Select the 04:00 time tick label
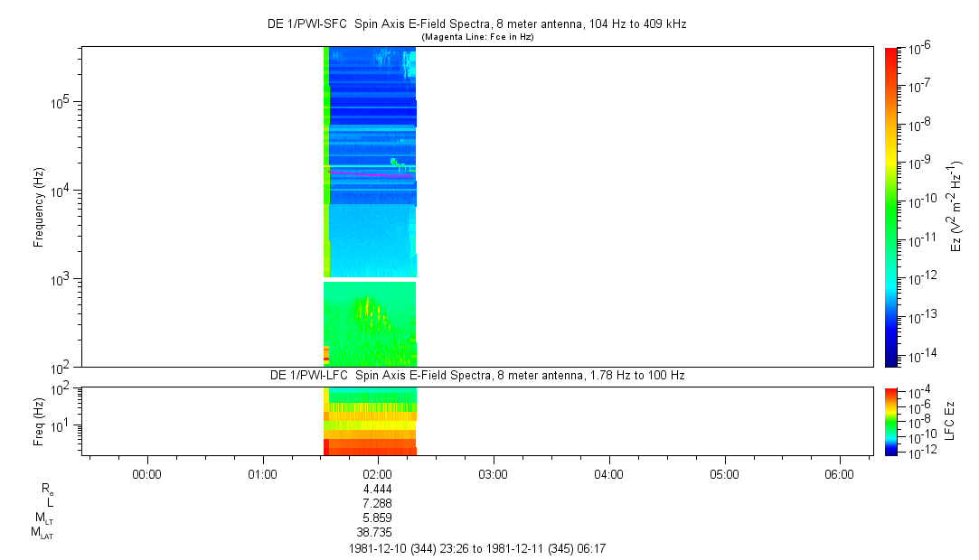Screen dimensions: 979x560 click(608, 473)
